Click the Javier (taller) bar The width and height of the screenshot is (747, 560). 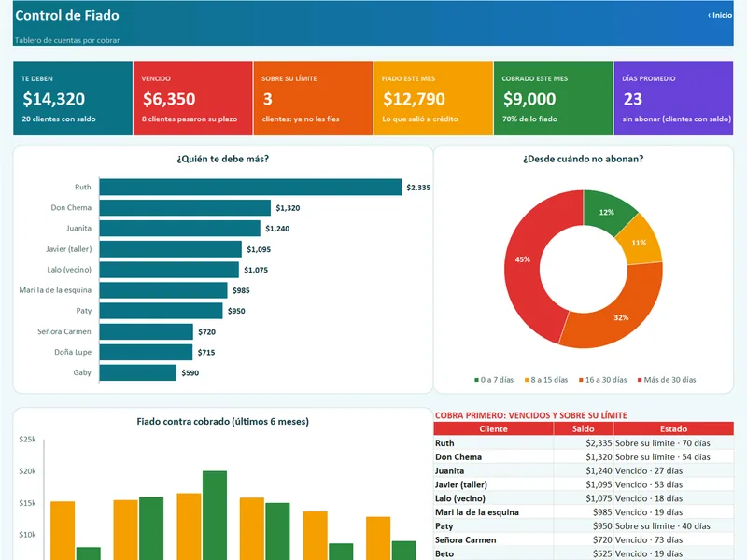coord(171,249)
